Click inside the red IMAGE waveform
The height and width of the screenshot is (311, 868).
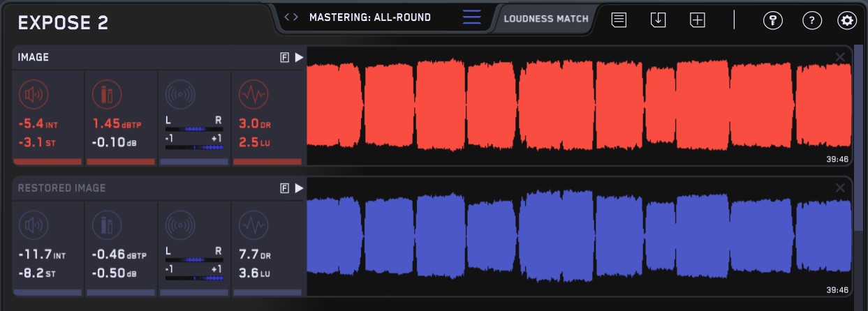click(578, 105)
